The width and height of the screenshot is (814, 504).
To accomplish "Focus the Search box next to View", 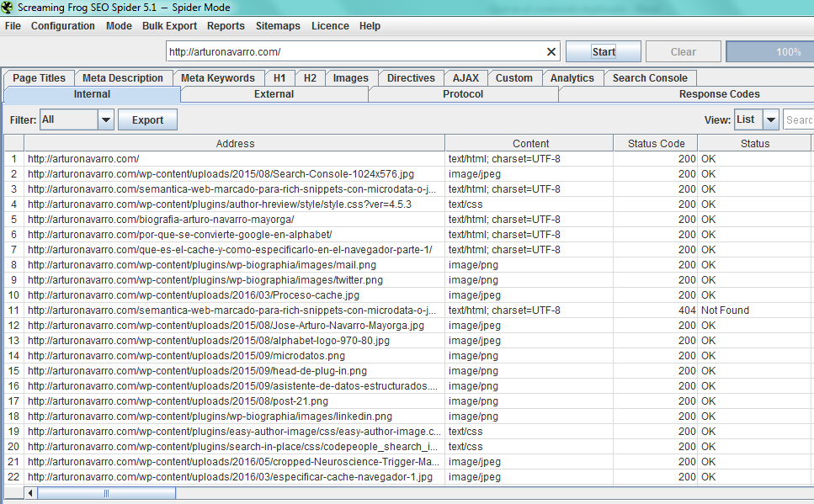I will click(798, 120).
